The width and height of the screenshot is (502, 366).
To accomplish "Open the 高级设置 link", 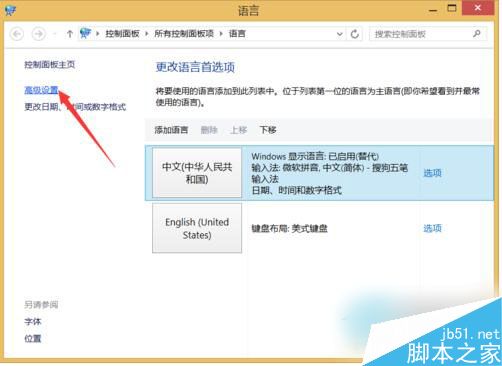I will (41, 90).
